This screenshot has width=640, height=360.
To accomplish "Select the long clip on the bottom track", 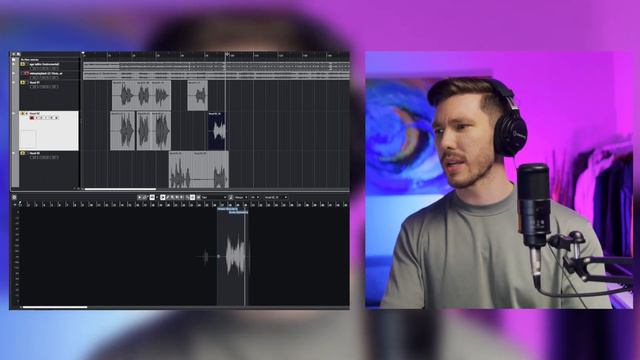I will point(199,170).
